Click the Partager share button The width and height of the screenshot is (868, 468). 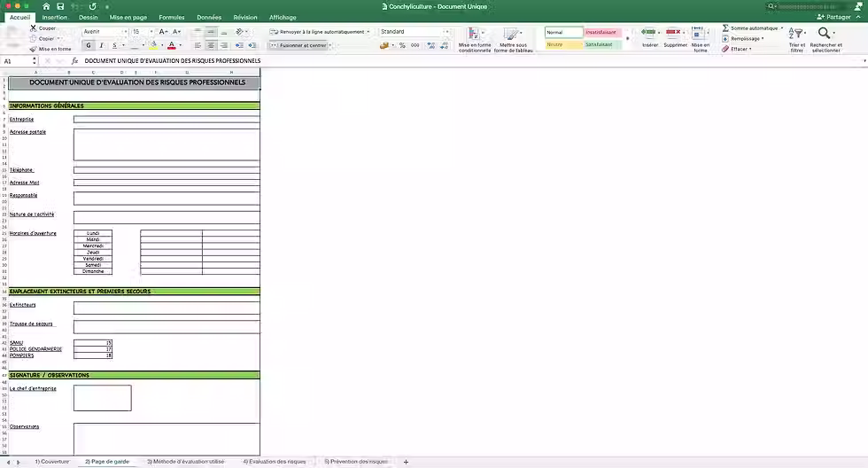833,17
